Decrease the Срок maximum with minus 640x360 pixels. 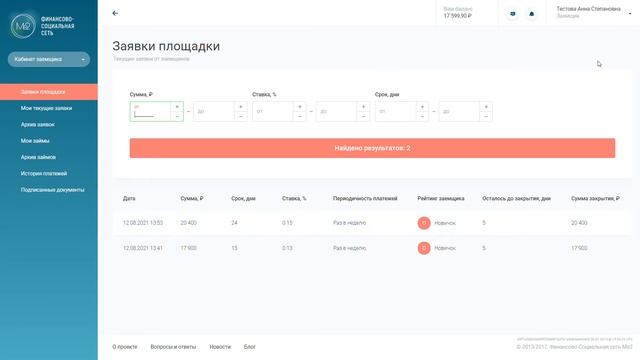point(486,116)
